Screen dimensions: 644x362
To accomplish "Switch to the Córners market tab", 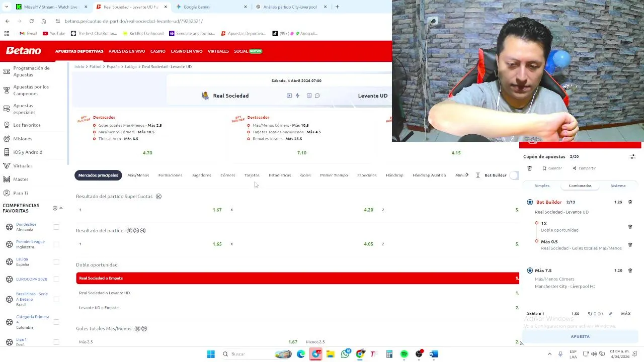I will coord(227,175).
